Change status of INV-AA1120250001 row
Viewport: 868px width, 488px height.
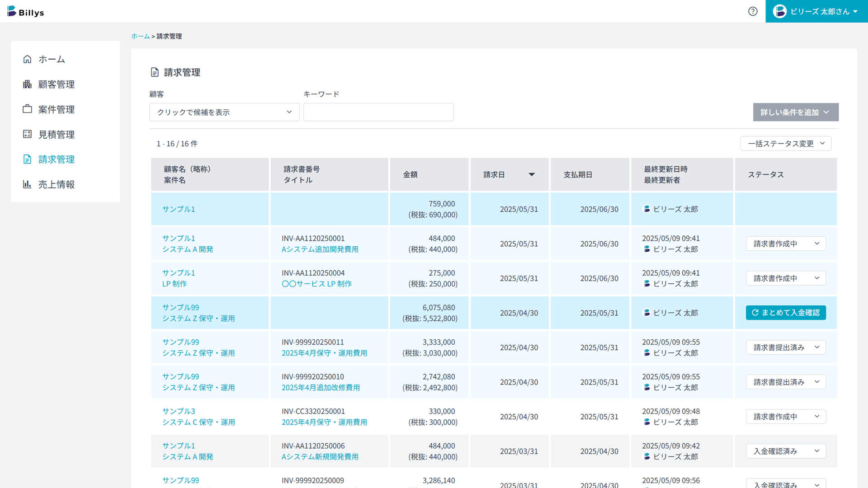click(x=786, y=244)
